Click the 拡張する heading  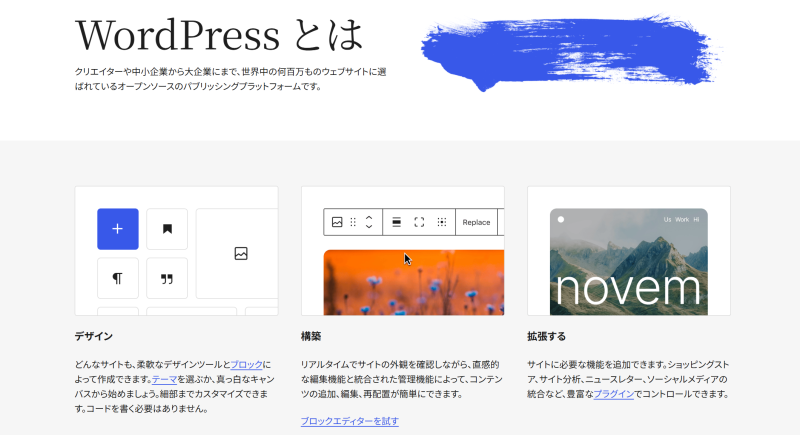[546, 337]
